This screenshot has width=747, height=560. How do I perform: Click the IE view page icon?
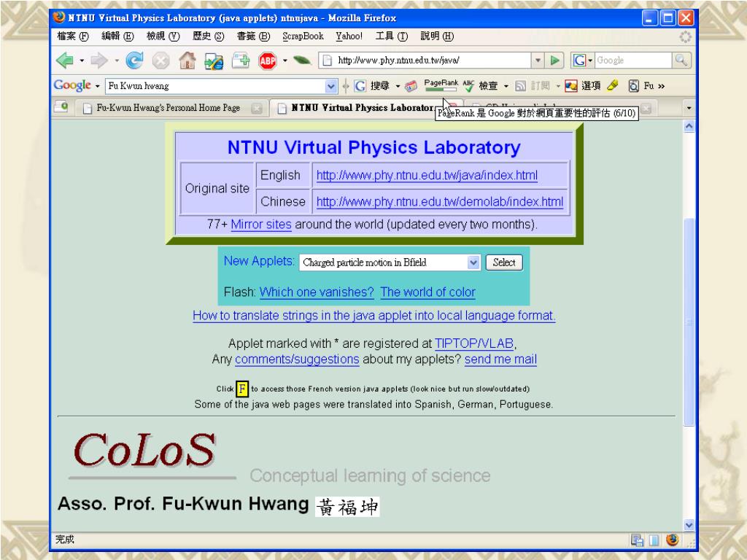pos(214,61)
